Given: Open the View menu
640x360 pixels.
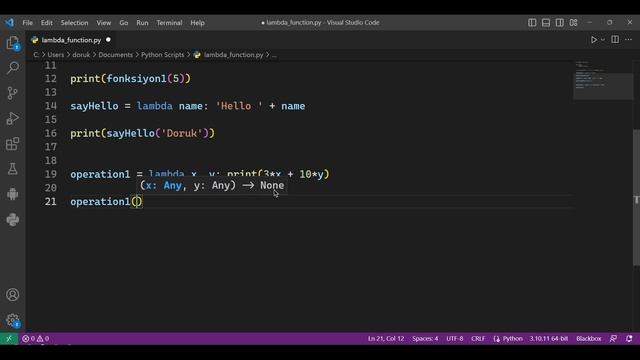Looking at the screenshot, I should [104, 23].
